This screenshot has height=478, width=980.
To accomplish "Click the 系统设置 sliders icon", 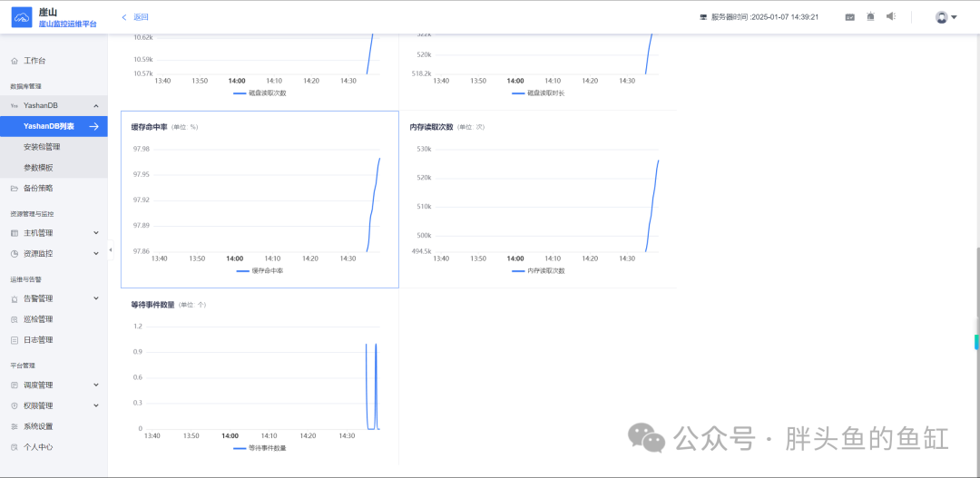I will tap(15, 426).
